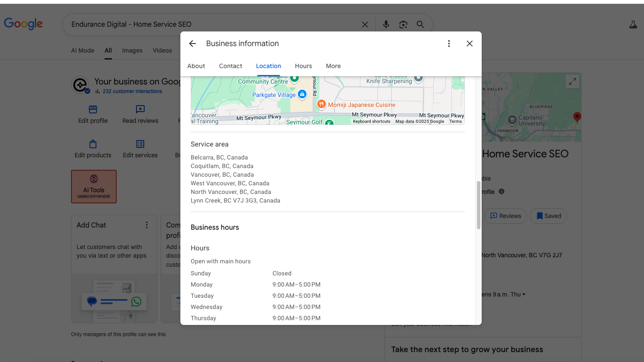Screen dimensions: 644x362
Task: Click the Knife Sharpening map marker
Action: pyautogui.click(x=418, y=78)
